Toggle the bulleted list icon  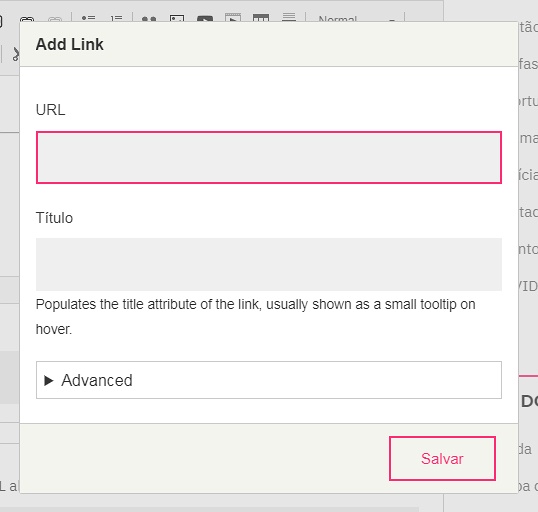89,18
